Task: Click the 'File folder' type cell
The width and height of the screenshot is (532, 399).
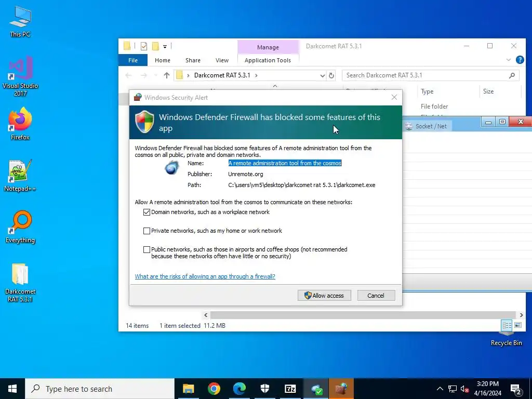Action: click(x=434, y=107)
